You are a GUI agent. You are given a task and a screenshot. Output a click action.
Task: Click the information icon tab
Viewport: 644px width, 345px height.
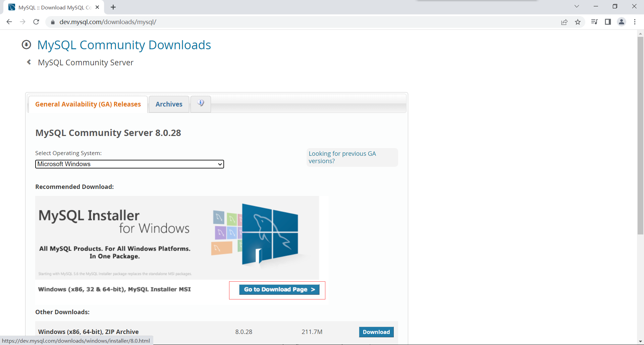(x=201, y=103)
